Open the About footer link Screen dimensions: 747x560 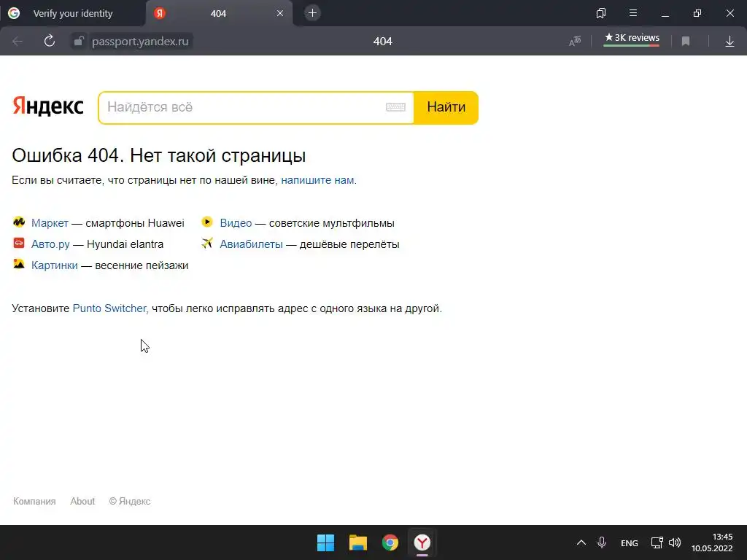[x=82, y=501]
